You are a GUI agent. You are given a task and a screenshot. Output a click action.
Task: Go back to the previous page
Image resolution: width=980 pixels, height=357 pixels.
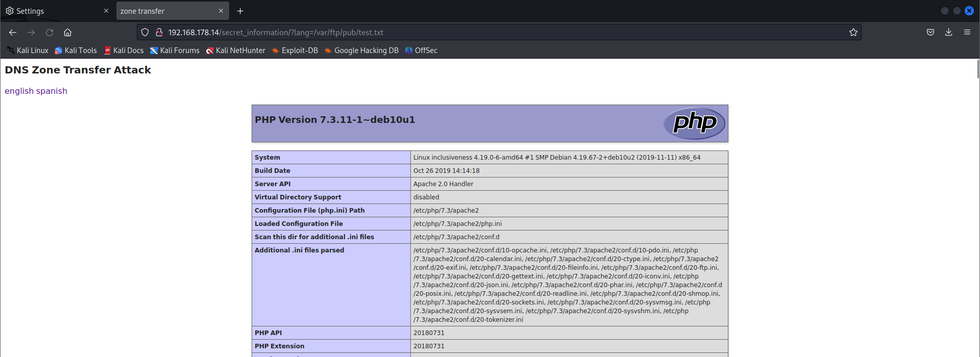(x=13, y=32)
